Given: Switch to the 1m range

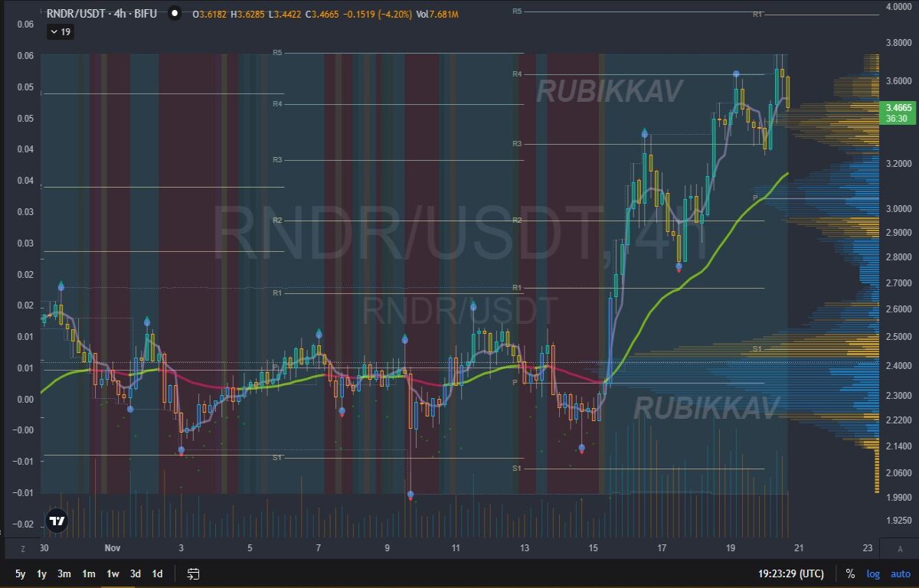Looking at the screenshot, I should (x=89, y=573).
